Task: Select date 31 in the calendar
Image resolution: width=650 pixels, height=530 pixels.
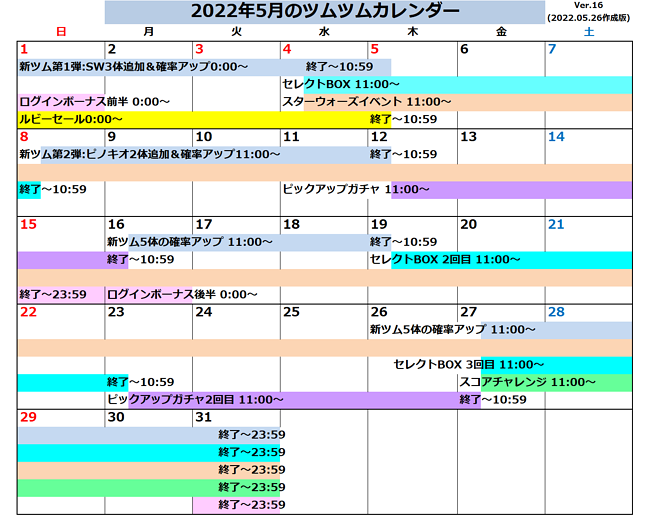Action: (204, 417)
